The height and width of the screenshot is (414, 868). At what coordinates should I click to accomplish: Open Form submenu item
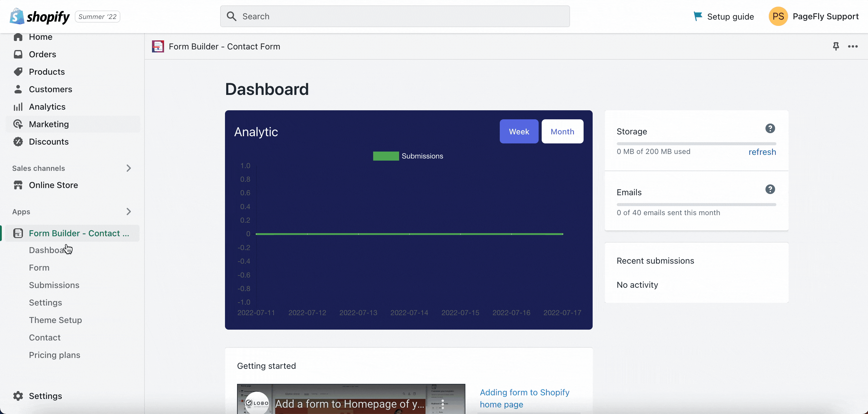tap(39, 268)
